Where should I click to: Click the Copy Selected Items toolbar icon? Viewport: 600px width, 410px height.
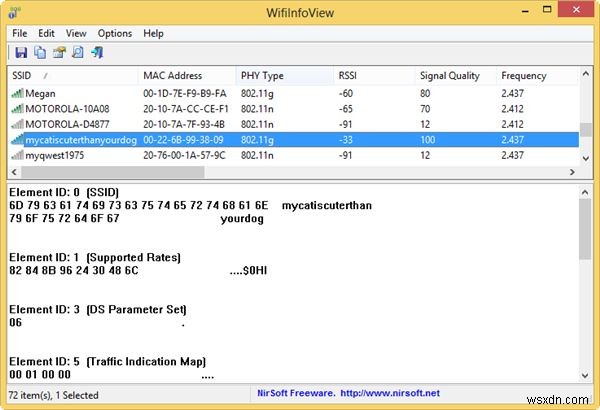(40, 52)
